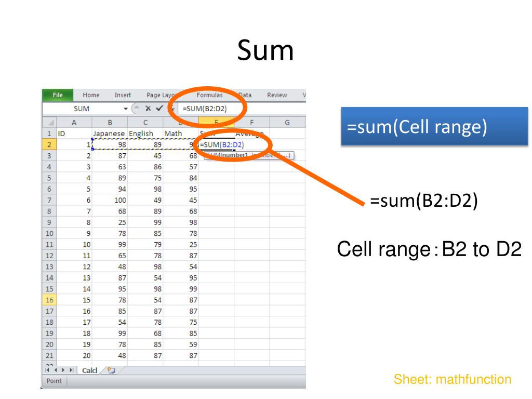532x399 pixels.
Task: Confirm the formula with the checkmark icon
Action: (x=159, y=108)
